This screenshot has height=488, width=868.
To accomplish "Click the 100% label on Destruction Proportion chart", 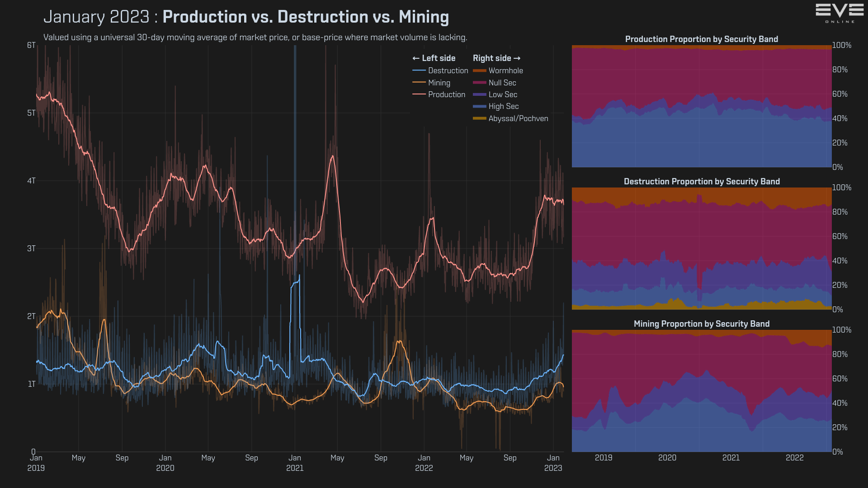I will pyautogui.click(x=842, y=188).
